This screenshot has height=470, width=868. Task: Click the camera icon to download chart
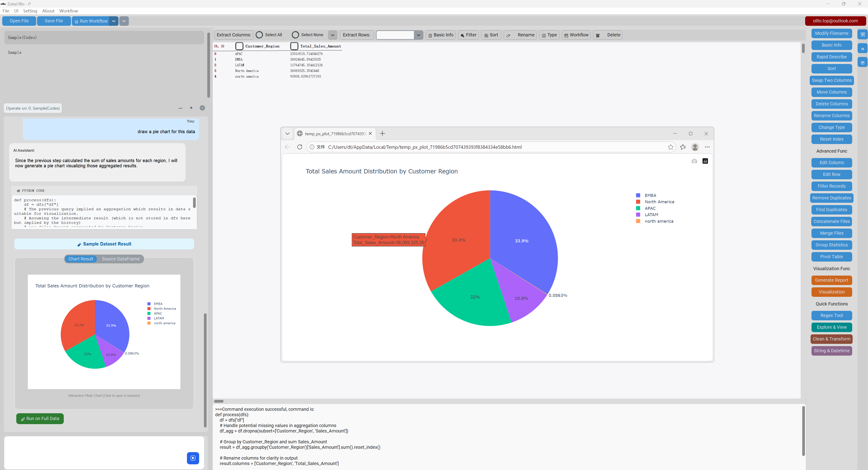click(x=694, y=161)
